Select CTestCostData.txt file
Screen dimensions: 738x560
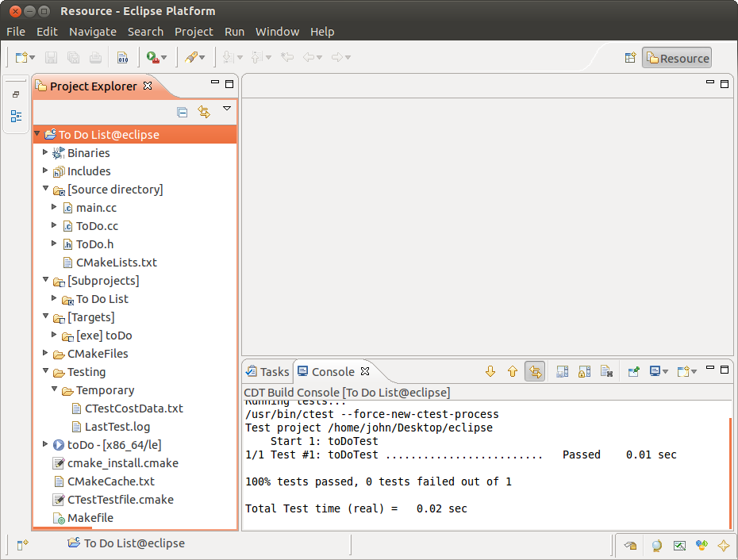coord(133,408)
